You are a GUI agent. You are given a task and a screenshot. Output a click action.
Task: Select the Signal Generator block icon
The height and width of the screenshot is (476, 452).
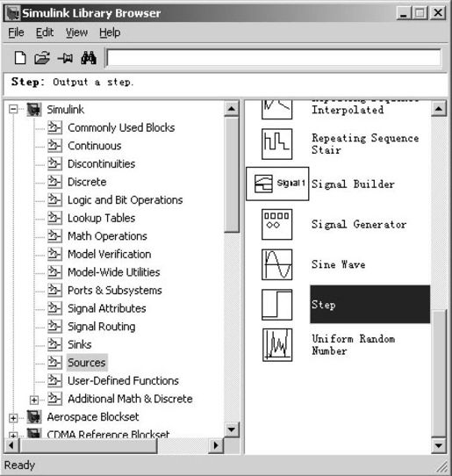tap(277, 224)
